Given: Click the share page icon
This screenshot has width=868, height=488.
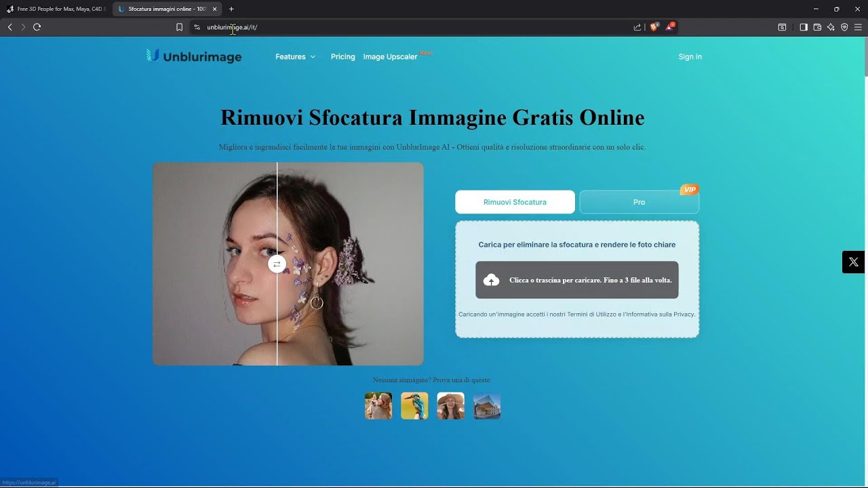Looking at the screenshot, I should [637, 27].
